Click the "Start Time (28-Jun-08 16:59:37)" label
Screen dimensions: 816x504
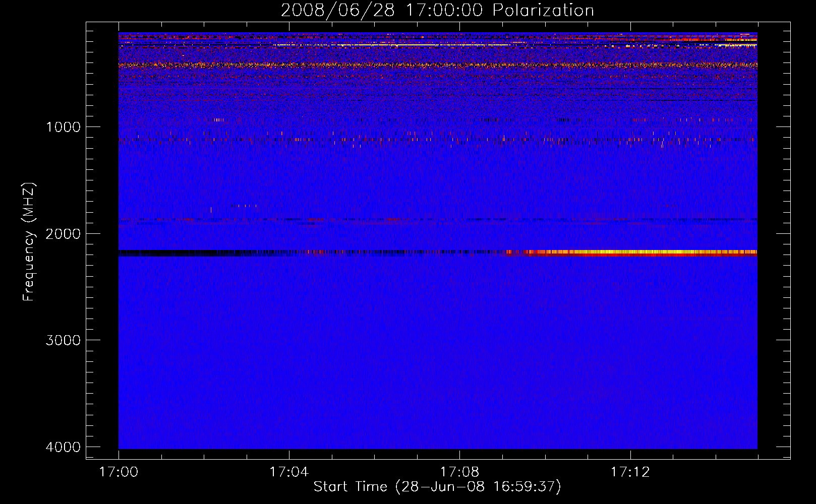[x=437, y=487]
